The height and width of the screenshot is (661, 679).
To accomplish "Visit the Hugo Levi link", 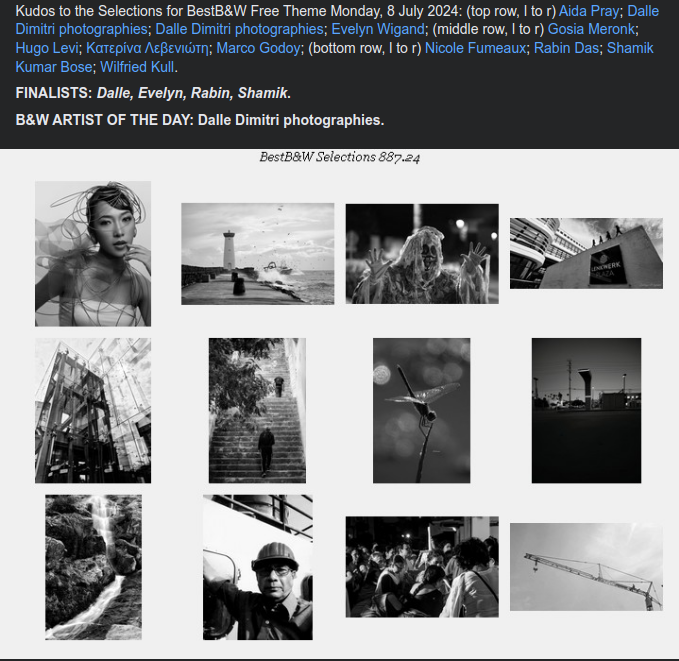I will click(47, 48).
